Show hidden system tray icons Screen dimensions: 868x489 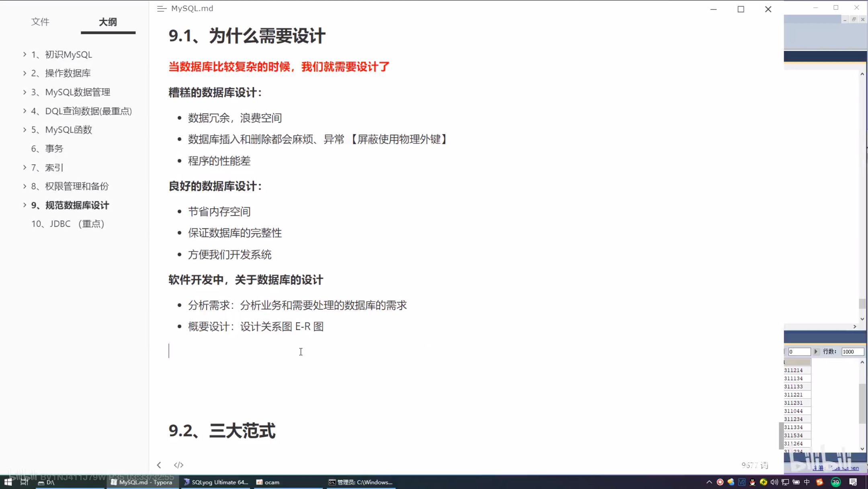pyautogui.click(x=709, y=482)
